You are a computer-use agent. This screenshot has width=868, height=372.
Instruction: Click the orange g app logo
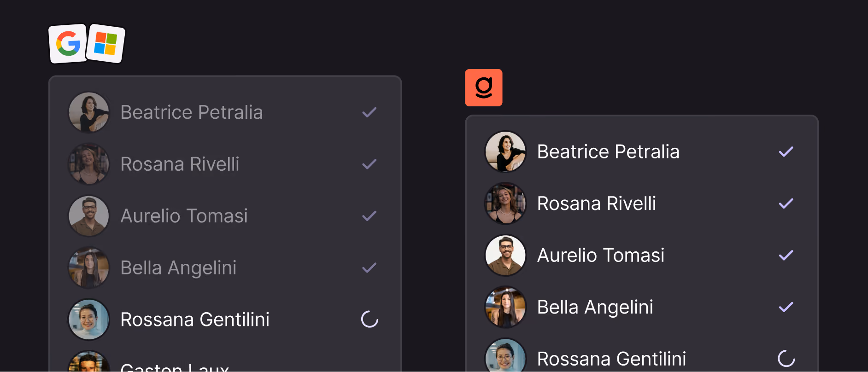coord(484,87)
